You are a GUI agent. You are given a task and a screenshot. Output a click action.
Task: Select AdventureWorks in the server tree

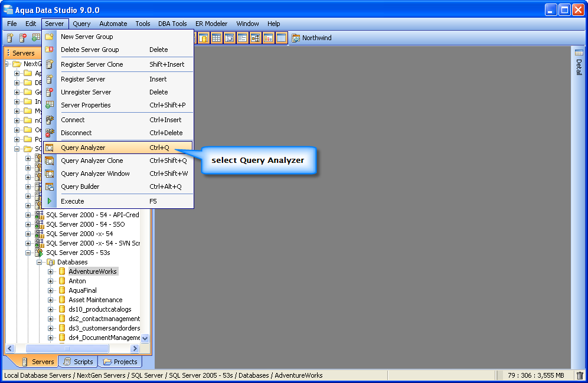tap(93, 271)
